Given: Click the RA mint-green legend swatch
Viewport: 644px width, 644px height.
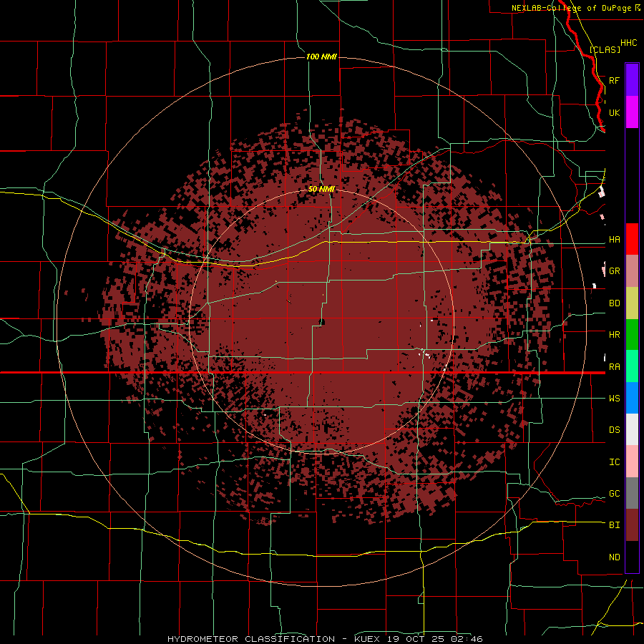Looking at the screenshot, I should click(632, 366).
